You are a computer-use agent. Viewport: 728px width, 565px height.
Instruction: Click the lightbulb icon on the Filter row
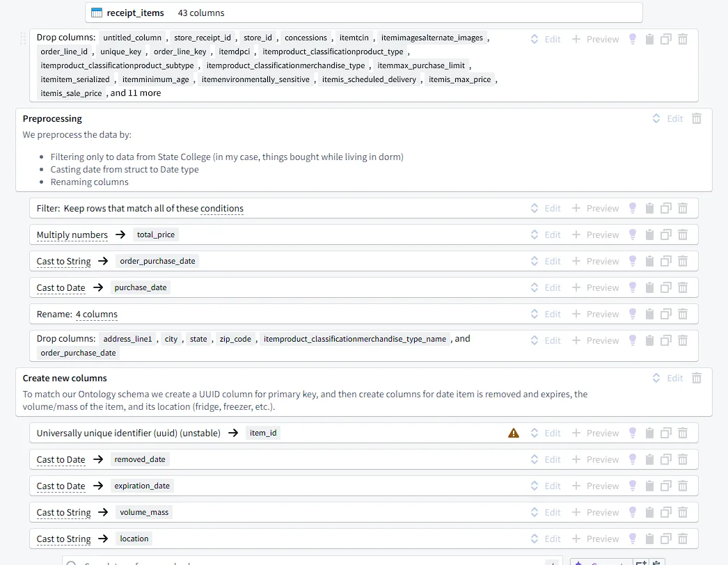[633, 208]
